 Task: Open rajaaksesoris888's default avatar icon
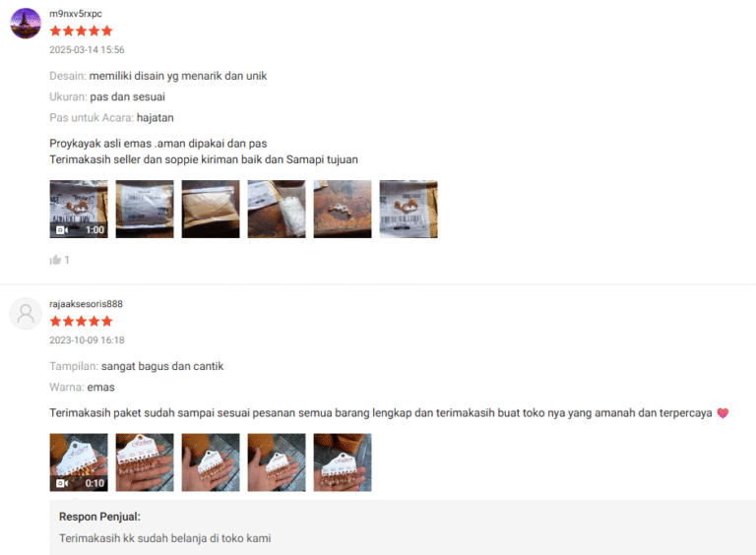point(26,314)
